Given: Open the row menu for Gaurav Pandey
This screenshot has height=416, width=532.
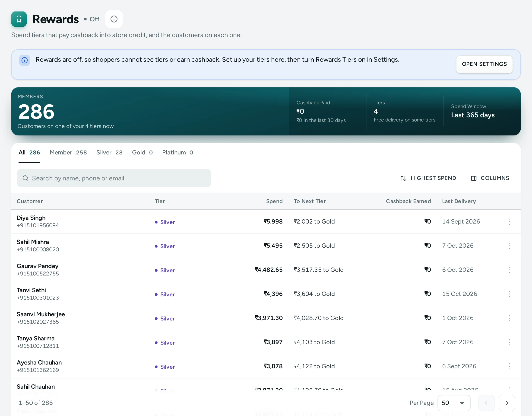Looking at the screenshot, I should [510, 270].
